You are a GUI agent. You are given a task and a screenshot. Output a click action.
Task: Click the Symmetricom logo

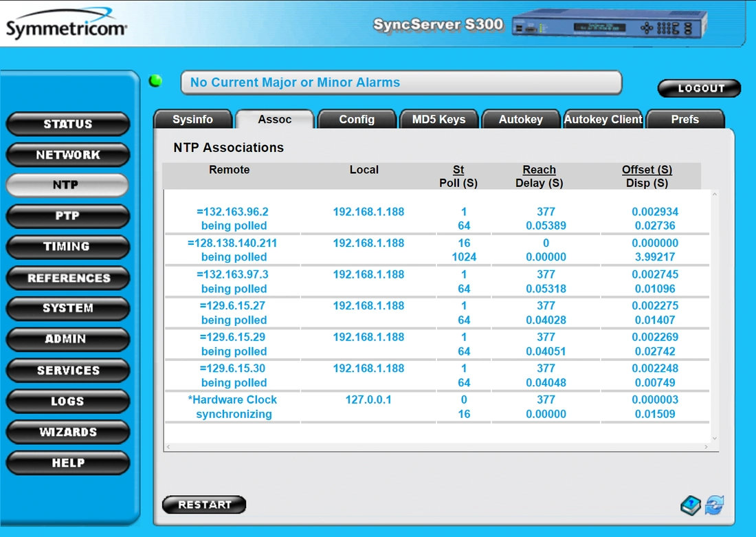coord(66,28)
